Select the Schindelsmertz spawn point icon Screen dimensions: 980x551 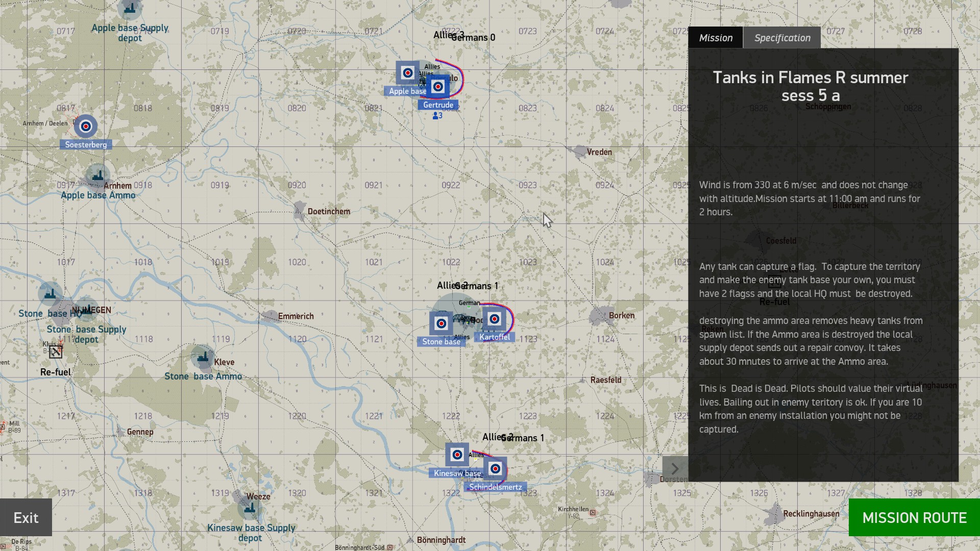495,469
